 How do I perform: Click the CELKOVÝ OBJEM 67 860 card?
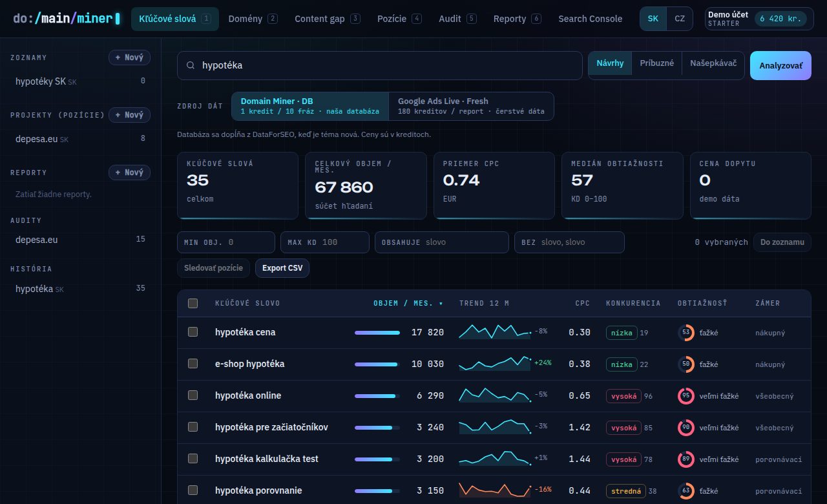(x=366, y=186)
